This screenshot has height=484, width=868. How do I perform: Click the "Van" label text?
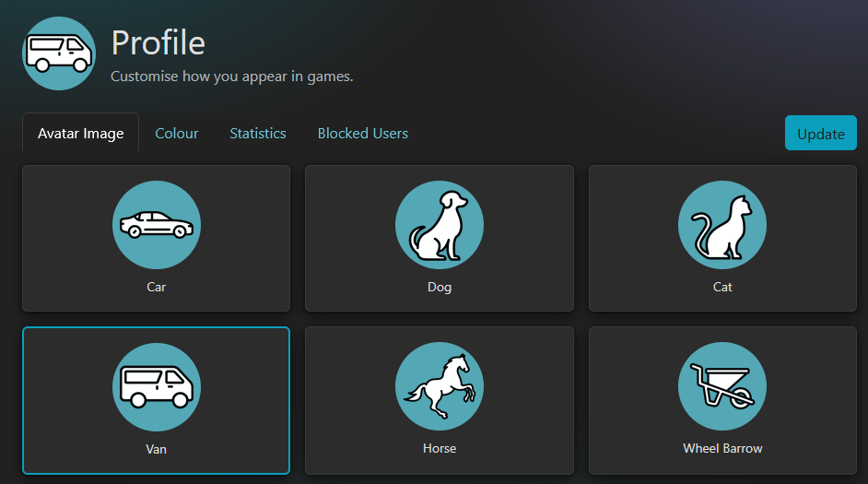156,449
